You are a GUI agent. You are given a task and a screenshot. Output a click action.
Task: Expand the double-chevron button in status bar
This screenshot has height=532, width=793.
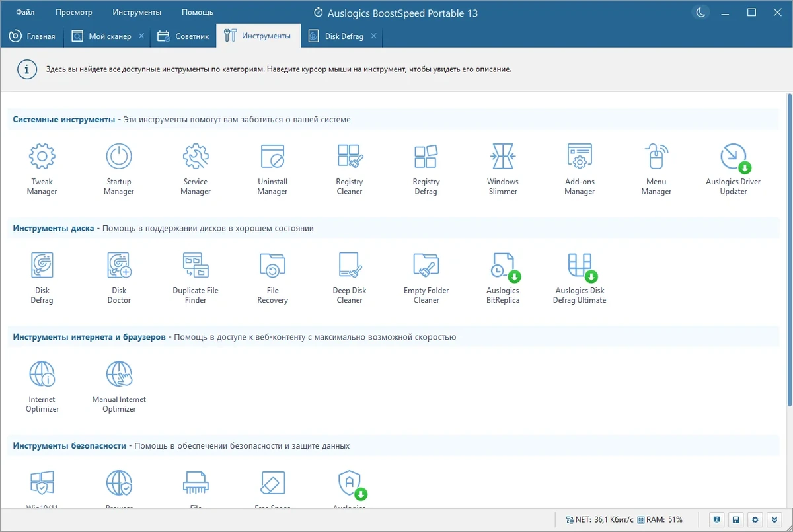pyautogui.click(x=774, y=519)
